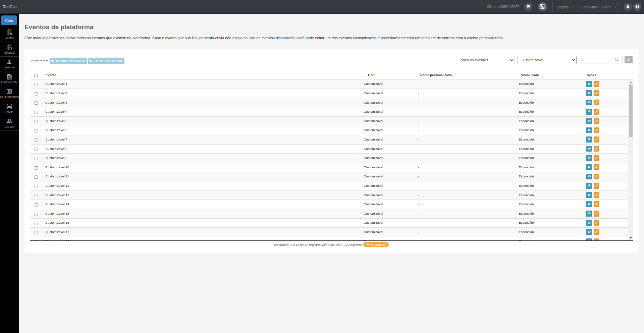Image resolution: width=644 pixels, height=333 pixels.
Task: Check the box for Customizável 5
Action: 36,121
